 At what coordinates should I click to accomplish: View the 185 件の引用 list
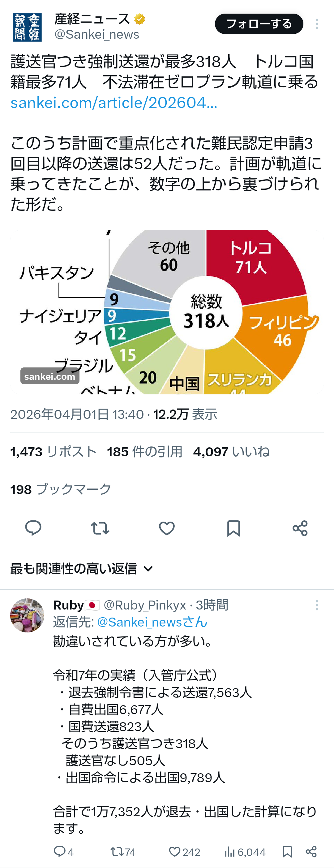(145, 452)
